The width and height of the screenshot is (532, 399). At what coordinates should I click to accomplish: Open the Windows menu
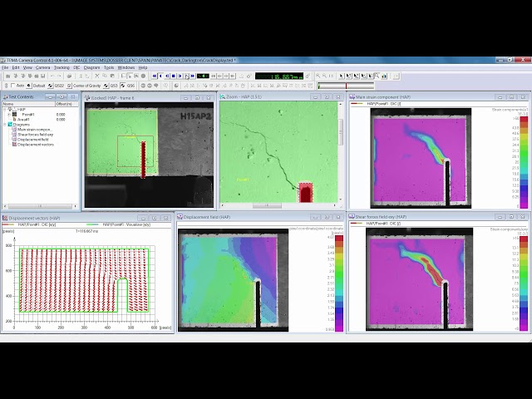coord(126,67)
